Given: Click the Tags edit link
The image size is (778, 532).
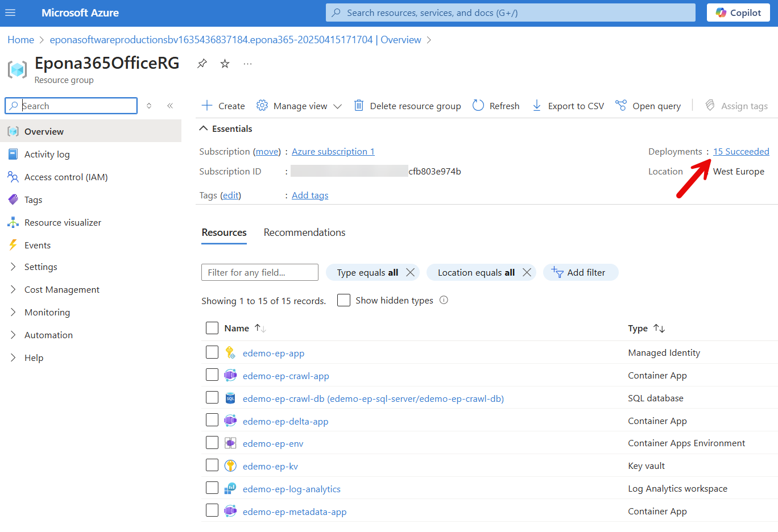Looking at the screenshot, I should pyautogui.click(x=230, y=195).
